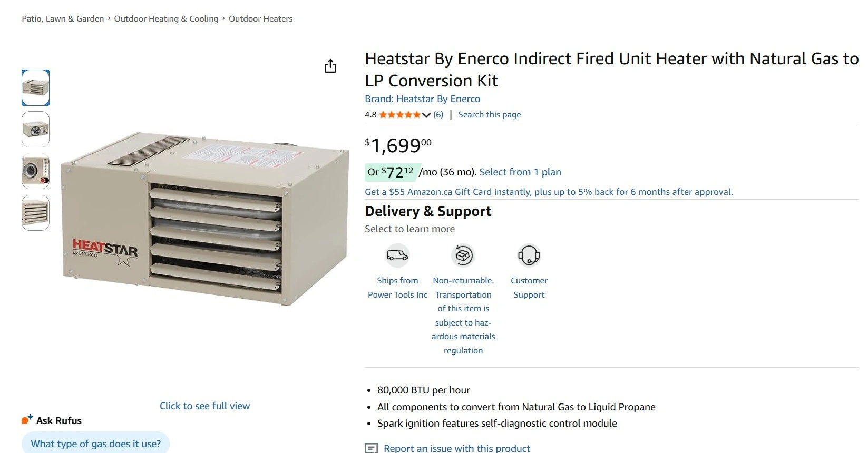Click the share icon above product image

pos(330,66)
